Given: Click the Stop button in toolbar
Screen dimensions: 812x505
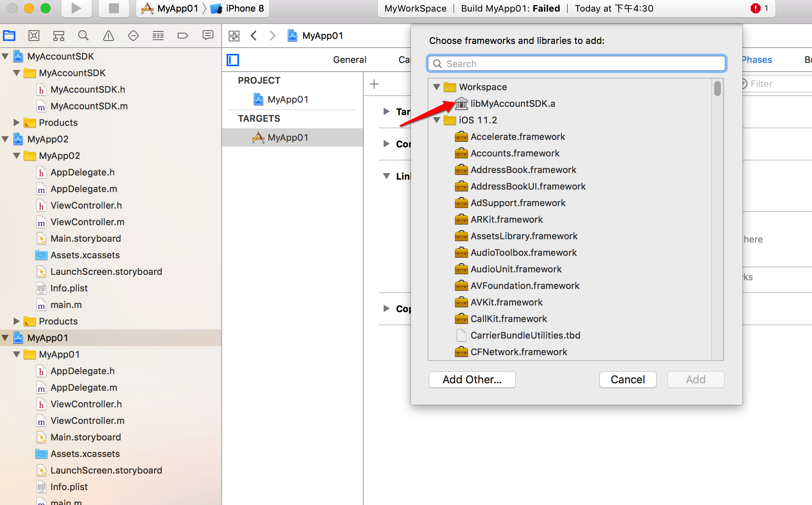Looking at the screenshot, I should [x=114, y=8].
